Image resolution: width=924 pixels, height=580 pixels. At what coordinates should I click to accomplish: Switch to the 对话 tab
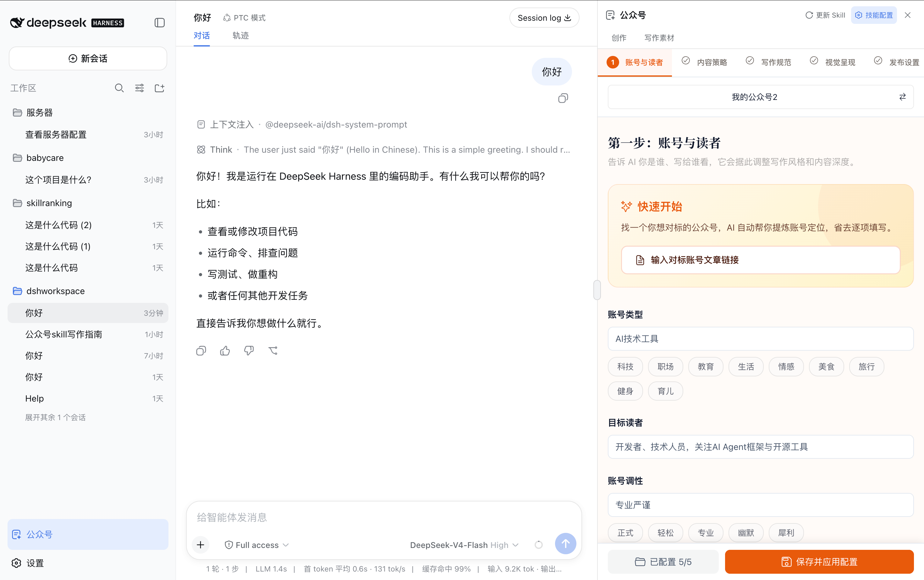click(x=202, y=36)
